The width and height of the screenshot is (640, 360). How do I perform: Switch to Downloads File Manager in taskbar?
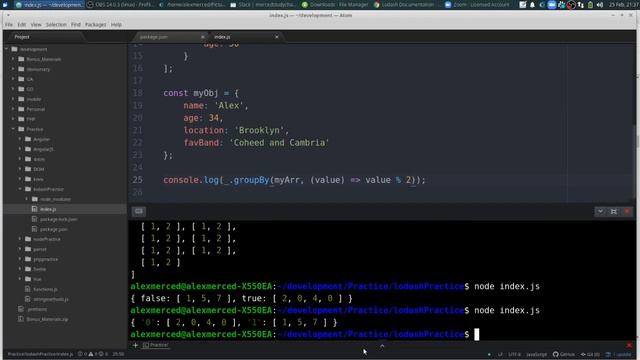[335, 5]
